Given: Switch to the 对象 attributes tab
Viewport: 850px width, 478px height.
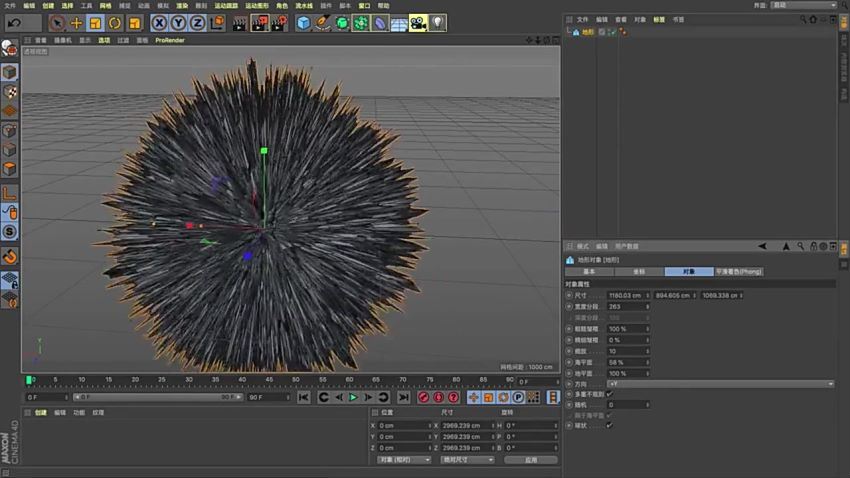Looking at the screenshot, I should [x=689, y=272].
